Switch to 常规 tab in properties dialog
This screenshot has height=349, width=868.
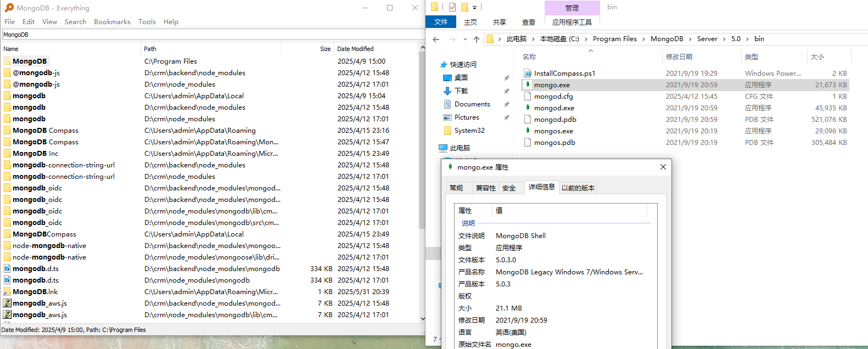(x=456, y=188)
